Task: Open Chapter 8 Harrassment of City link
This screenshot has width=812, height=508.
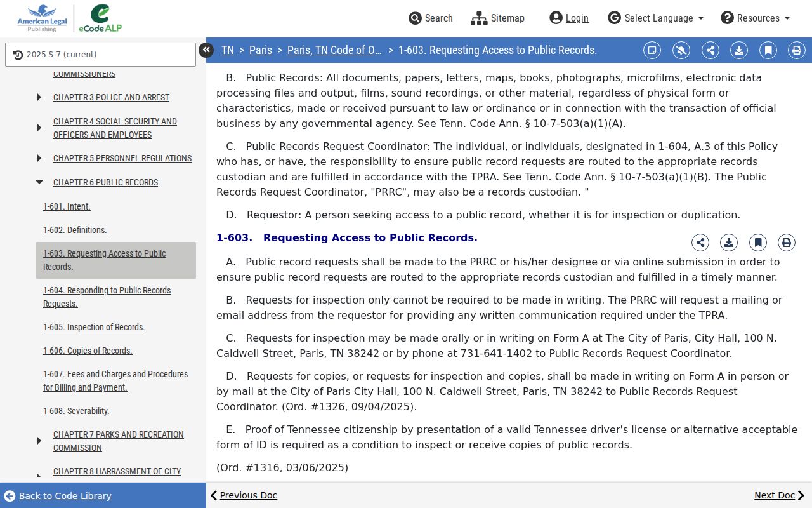Action: pos(117,471)
